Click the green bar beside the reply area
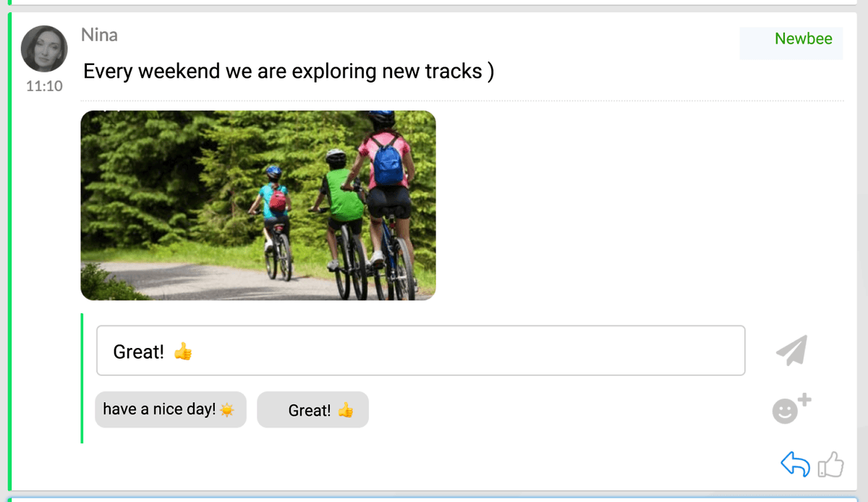 [x=82, y=378]
